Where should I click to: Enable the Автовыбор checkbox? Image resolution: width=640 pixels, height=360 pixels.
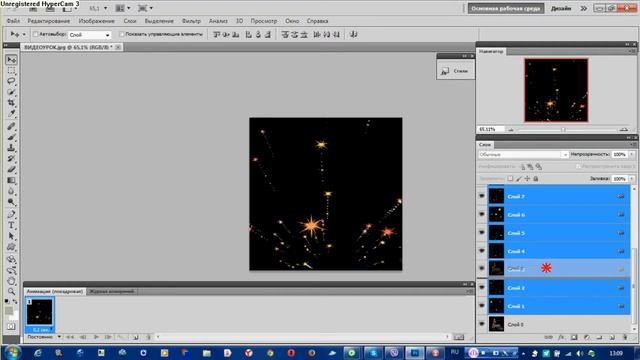pyautogui.click(x=36, y=34)
